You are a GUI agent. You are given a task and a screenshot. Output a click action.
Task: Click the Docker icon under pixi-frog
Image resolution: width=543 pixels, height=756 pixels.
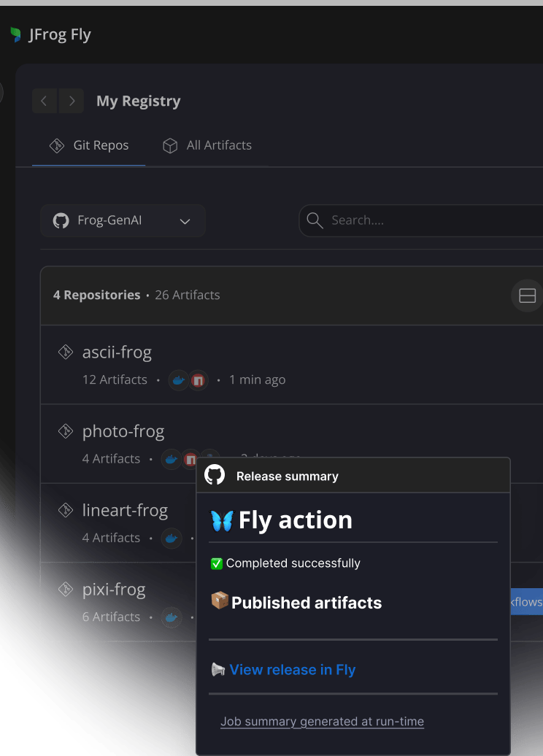point(172,617)
